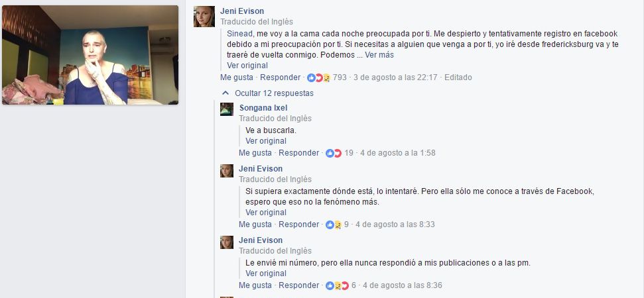Screen dimensions: 644x298
Task: Like the 8:36 reply with Me gusta
Action: coord(255,285)
